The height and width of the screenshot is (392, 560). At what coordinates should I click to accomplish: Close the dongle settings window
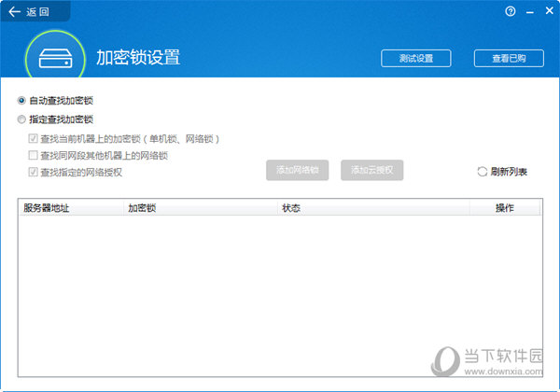pos(550,11)
